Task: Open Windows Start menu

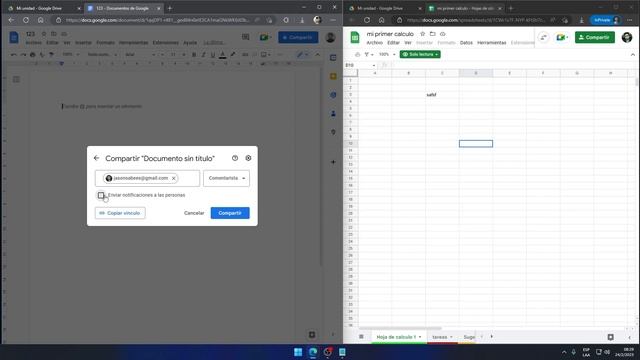Action: [x=298, y=352]
